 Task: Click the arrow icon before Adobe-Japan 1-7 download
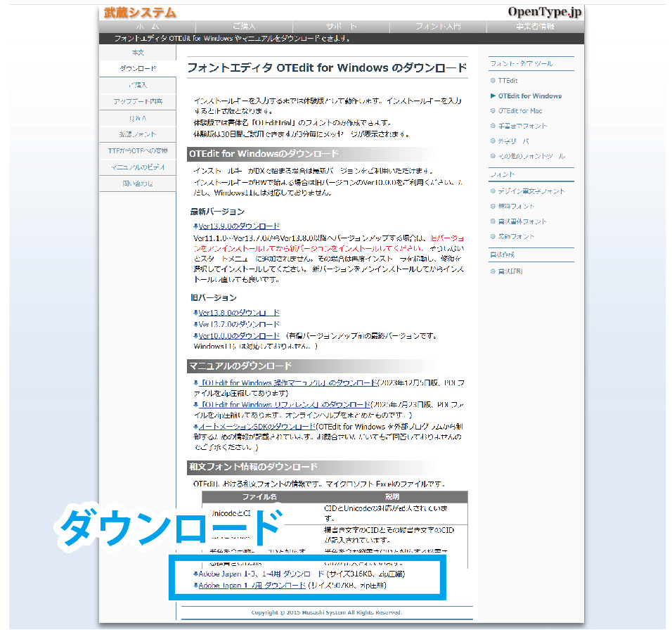(195, 585)
